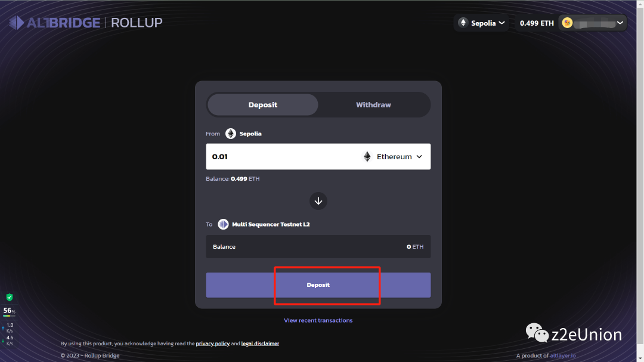644x362 pixels.
Task: Open the Sepolia network dropdown
Action: point(482,23)
